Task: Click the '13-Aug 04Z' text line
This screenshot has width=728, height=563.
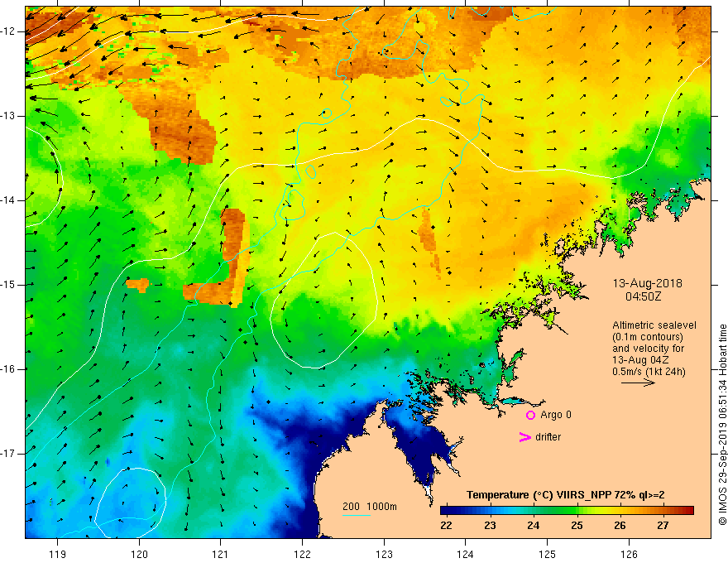Action: [642, 360]
